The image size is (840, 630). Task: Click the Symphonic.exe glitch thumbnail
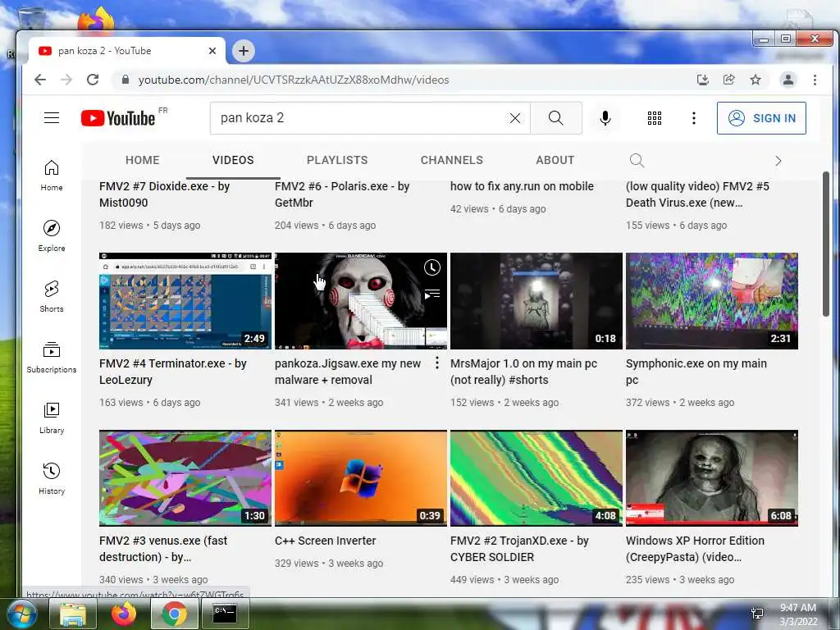(x=712, y=301)
